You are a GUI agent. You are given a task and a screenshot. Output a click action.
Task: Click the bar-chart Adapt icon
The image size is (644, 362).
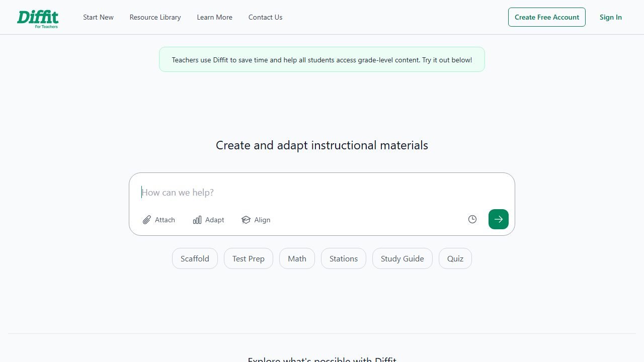197,220
